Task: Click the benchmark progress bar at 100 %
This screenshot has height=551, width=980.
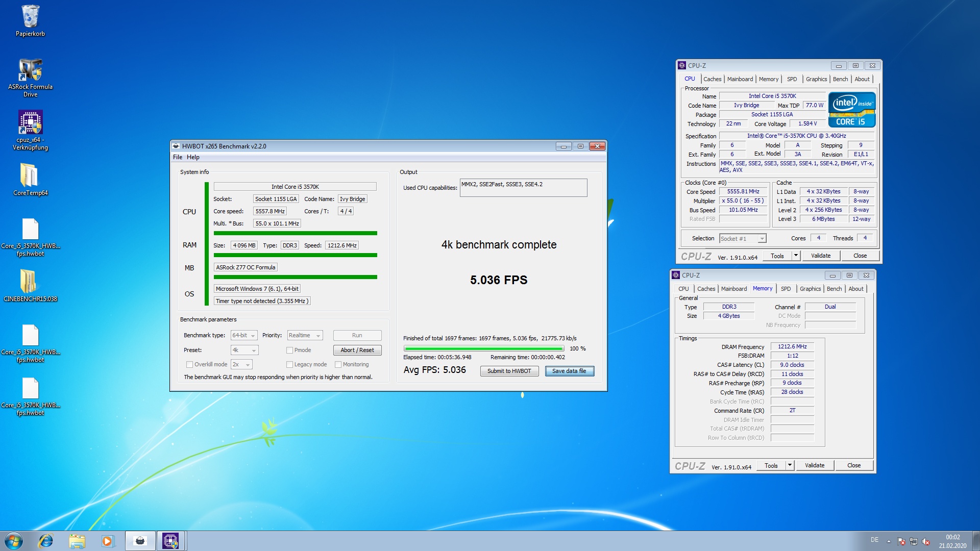Action: (483, 348)
